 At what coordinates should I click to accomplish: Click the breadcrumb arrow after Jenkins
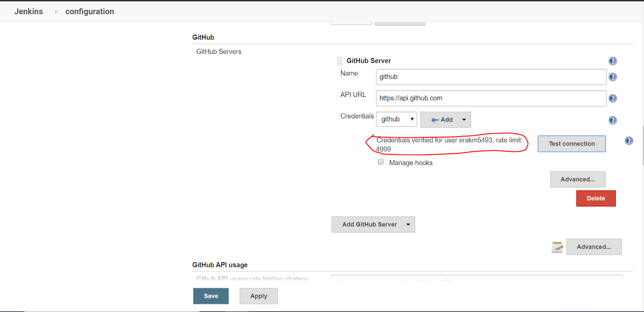pos(56,12)
